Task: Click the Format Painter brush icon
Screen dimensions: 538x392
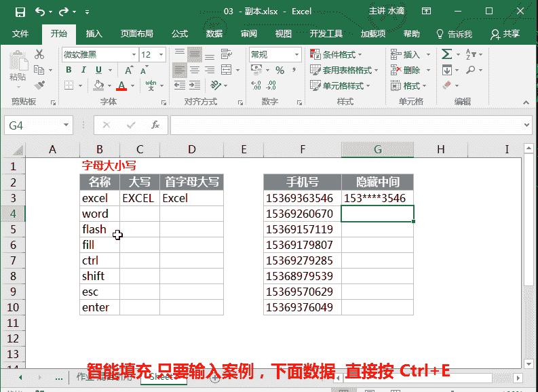Action: click(x=39, y=85)
